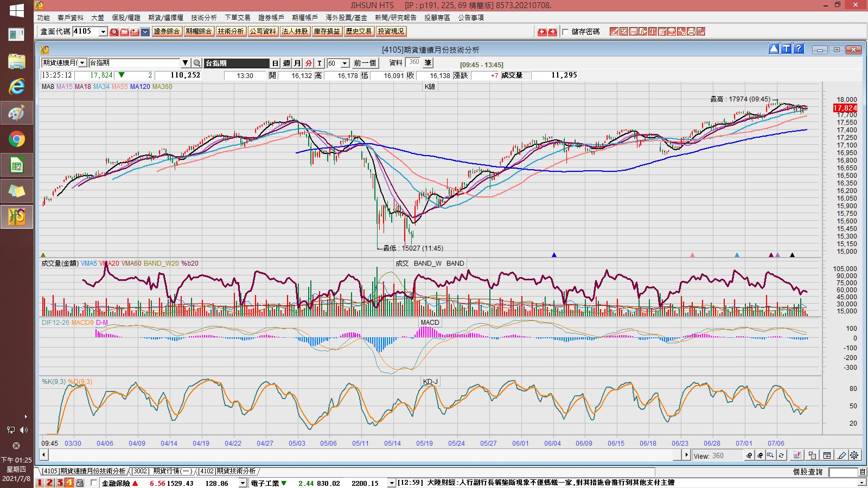Select the 月 monthly period toggle
The width and height of the screenshot is (868, 488).
click(x=297, y=63)
